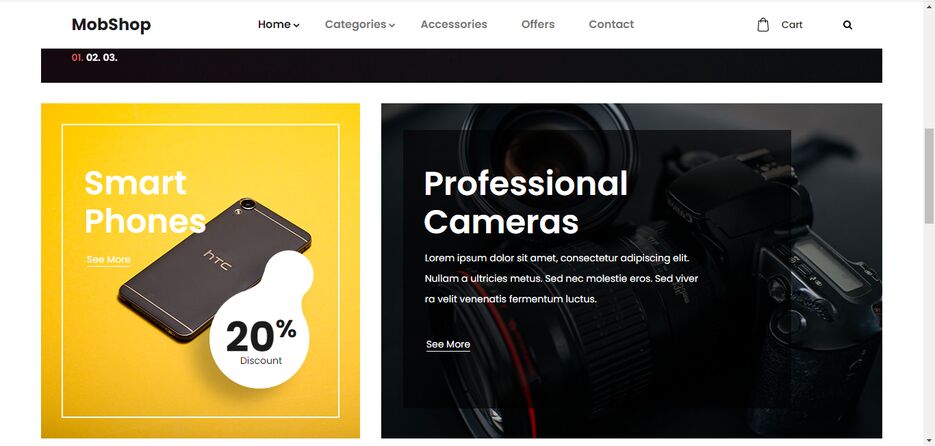The image size is (935, 446).
Task: Click the search magnifier icon
Action: 847,25
